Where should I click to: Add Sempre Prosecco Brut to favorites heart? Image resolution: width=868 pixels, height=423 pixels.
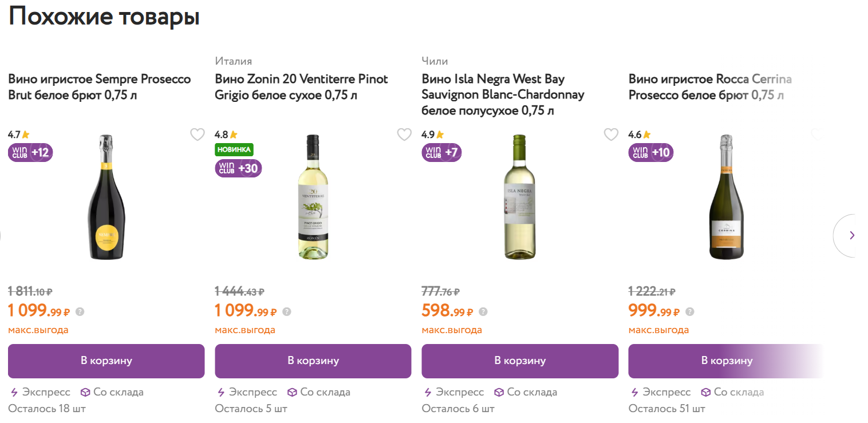tap(198, 135)
